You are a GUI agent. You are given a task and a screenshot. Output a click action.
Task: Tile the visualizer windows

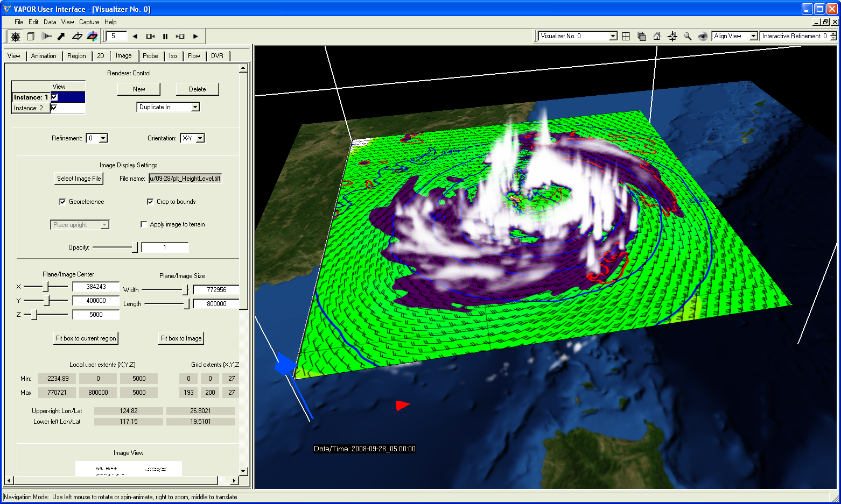[x=626, y=37]
